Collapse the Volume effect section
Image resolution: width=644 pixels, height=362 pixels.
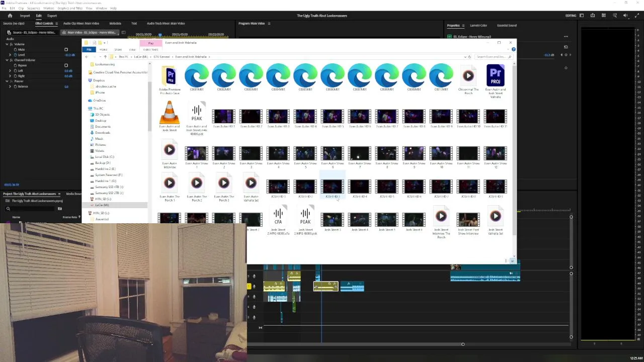(x=7, y=44)
